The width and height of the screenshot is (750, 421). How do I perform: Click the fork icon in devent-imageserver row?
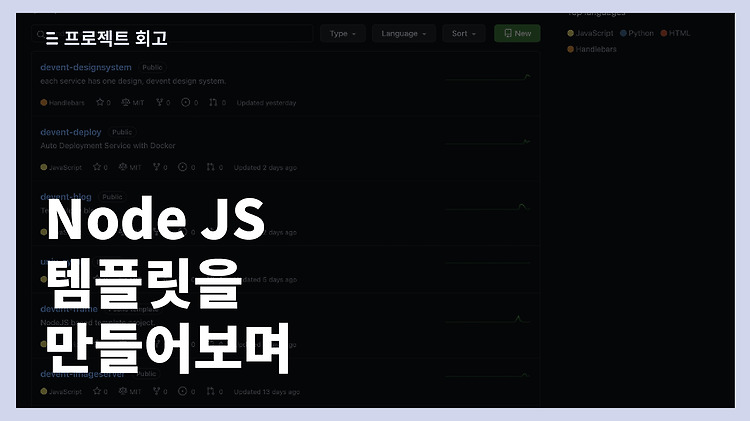156,391
